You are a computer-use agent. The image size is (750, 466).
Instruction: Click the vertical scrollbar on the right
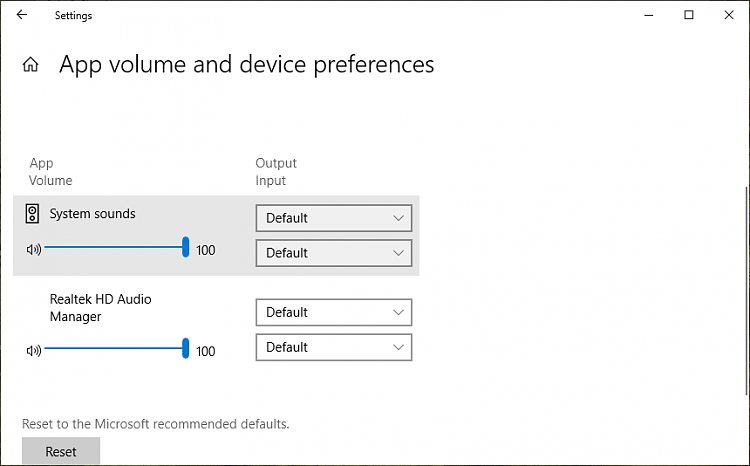743,290
